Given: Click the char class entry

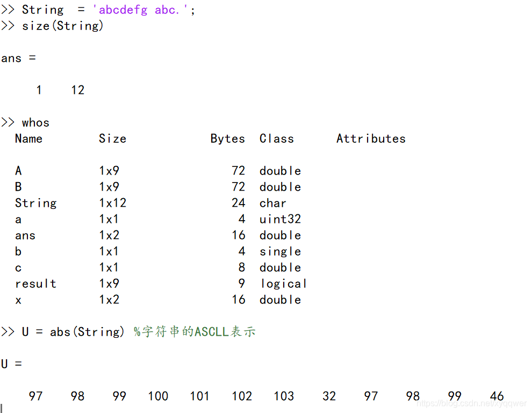Looking at the screenshot, I should [273, 203].
